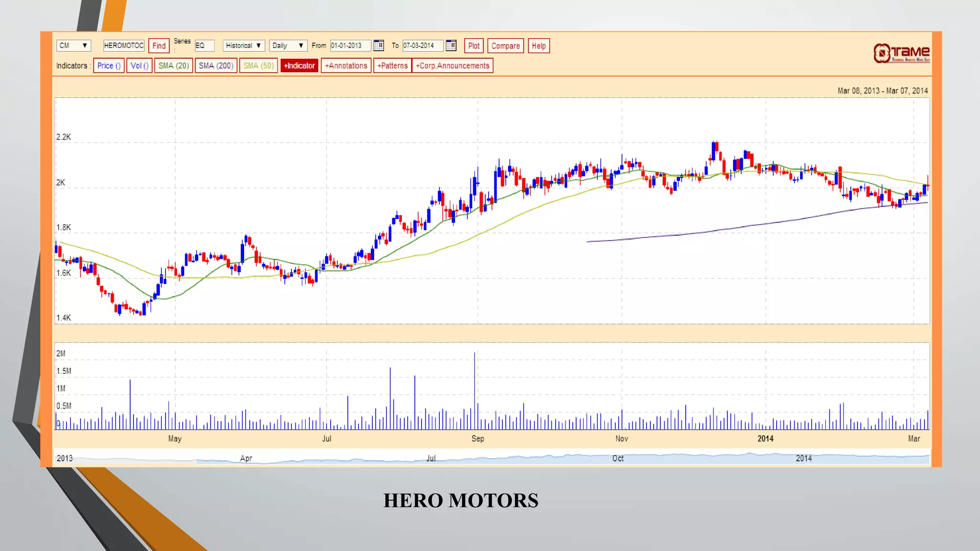Open the Daily interval dropdown

coord(288,45)
